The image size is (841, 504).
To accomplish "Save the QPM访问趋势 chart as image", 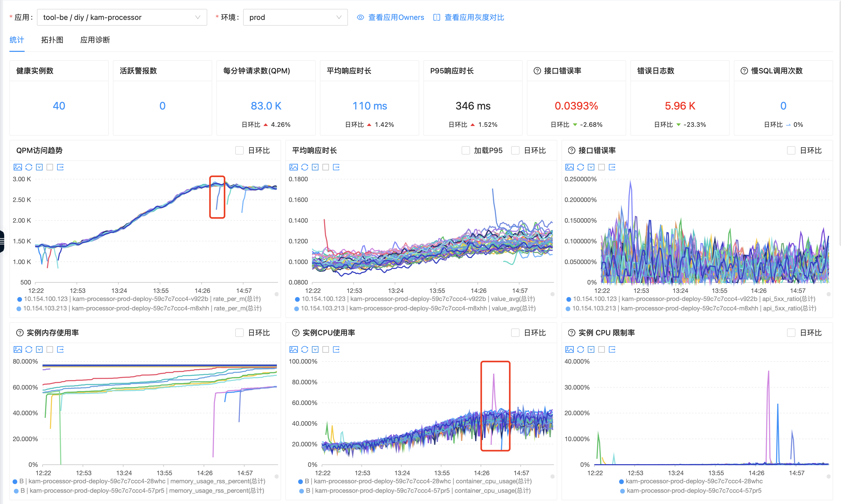I will [18, 167].
